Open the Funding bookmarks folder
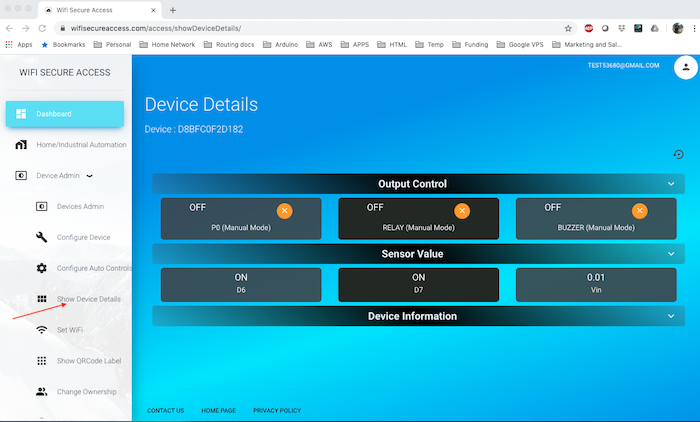This screenshot has width=700, height=422. point(470,45)
